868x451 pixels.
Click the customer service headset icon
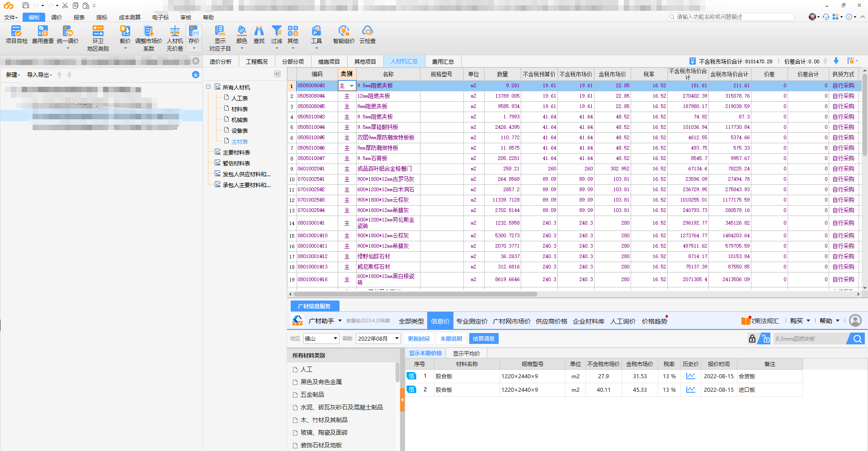[x=826, y=17]
